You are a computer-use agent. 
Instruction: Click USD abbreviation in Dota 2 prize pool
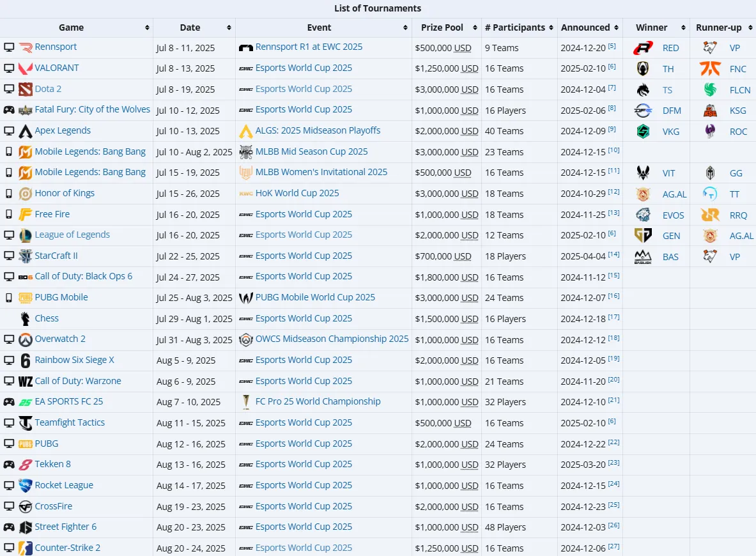(470, 89)
